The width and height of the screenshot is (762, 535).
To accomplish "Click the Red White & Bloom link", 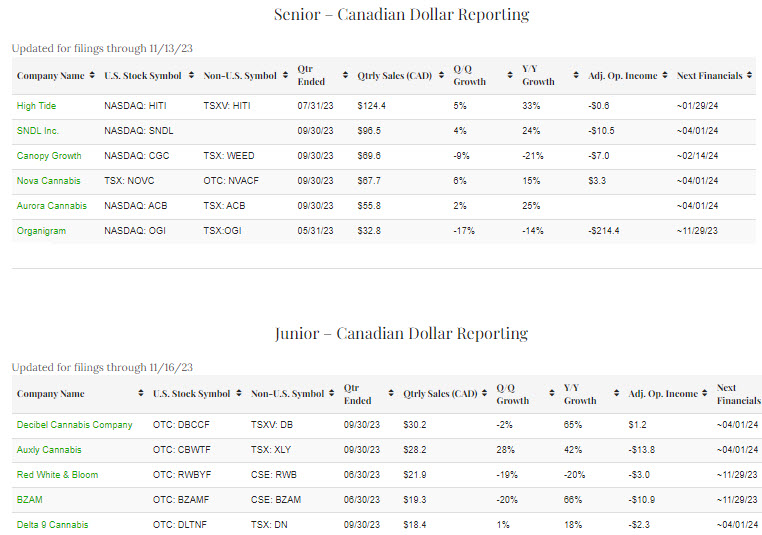I will (57, 475).
